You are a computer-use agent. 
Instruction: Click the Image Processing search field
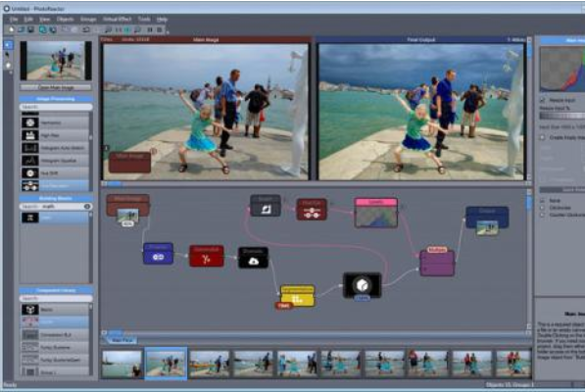tap(56, 107)
